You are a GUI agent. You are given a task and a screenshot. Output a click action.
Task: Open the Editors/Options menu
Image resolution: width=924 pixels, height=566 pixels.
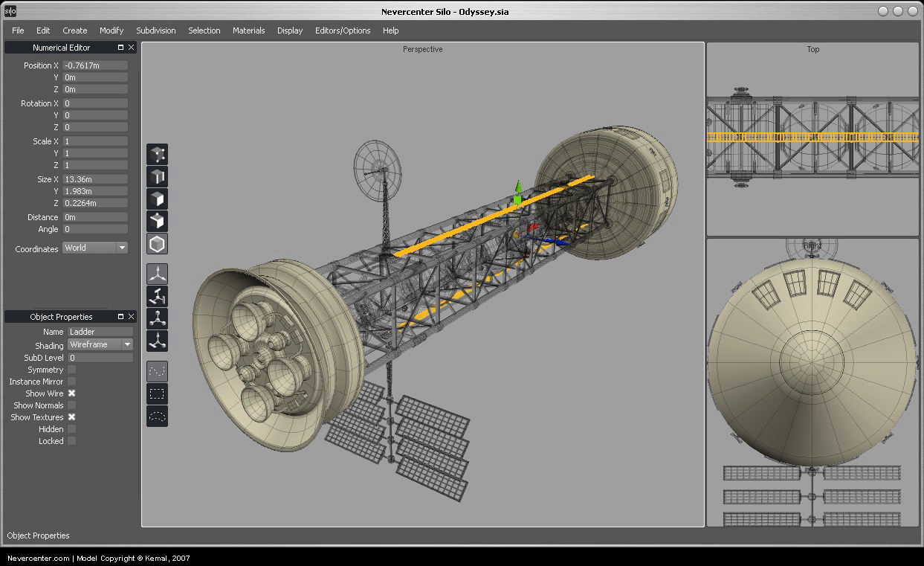(343, 30)
